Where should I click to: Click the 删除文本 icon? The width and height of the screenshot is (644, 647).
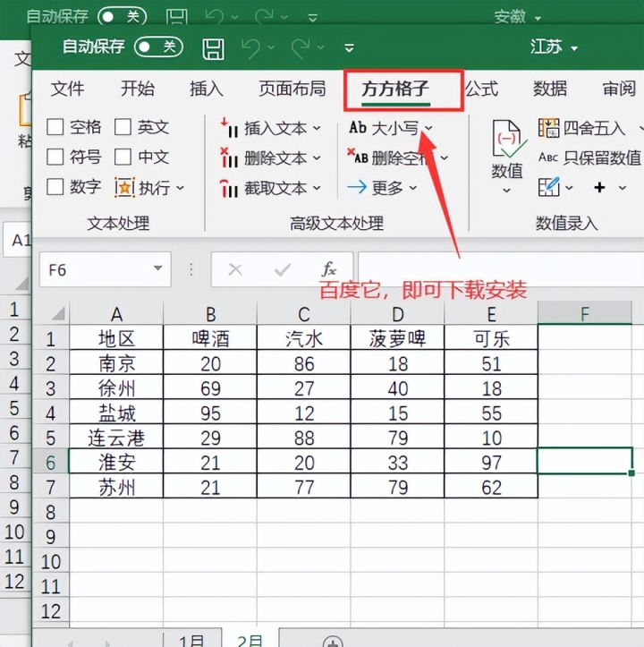point(229,157)
